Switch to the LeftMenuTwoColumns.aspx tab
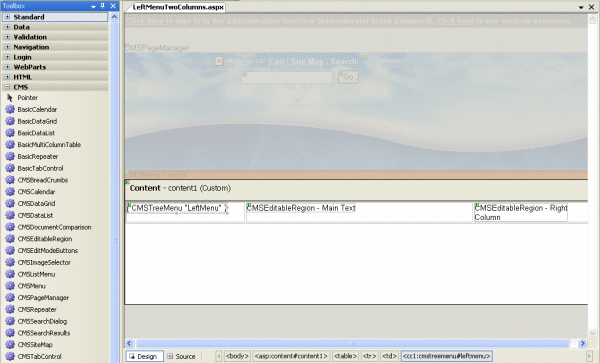600x363 pixels. click(178, 7)
